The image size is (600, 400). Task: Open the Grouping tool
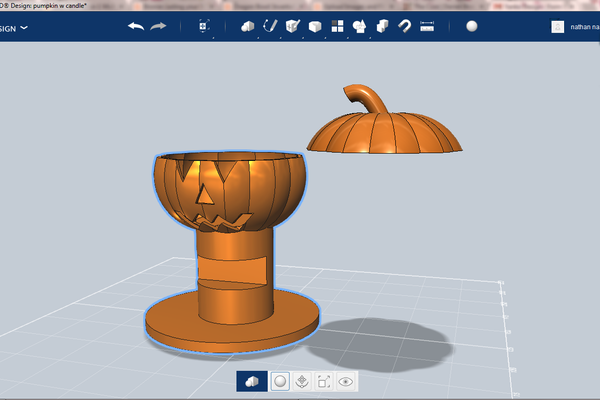tap(359, 27)
